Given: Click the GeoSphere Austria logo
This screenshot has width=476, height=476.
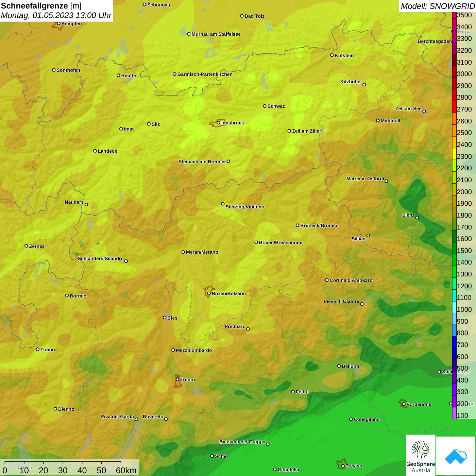Looking at the screenshot, I should (421, 455).
